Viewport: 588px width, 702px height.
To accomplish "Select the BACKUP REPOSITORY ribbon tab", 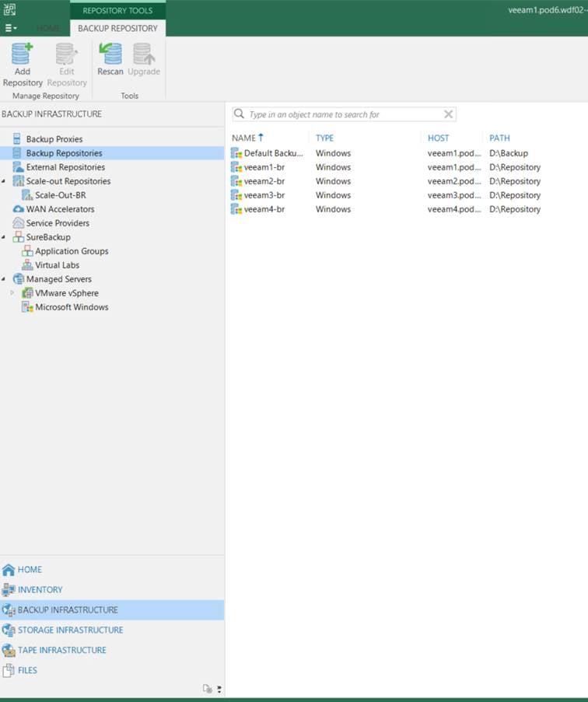I will point(117,28).
